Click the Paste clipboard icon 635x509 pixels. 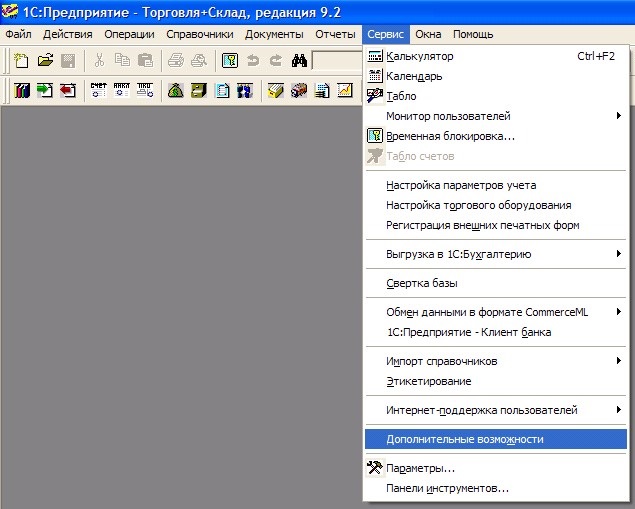click(145, 61)
